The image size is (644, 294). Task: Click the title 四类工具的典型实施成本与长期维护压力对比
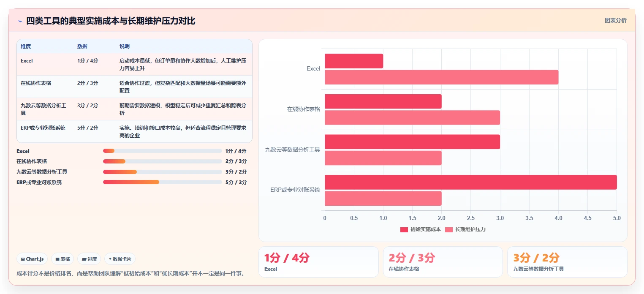coord(111,21)
